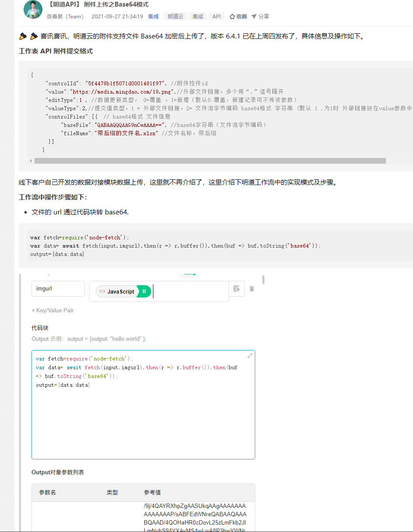Click inside the imgurl input field
The height and width of the screenshot is (532, 413).
click(x=57, y=289)
